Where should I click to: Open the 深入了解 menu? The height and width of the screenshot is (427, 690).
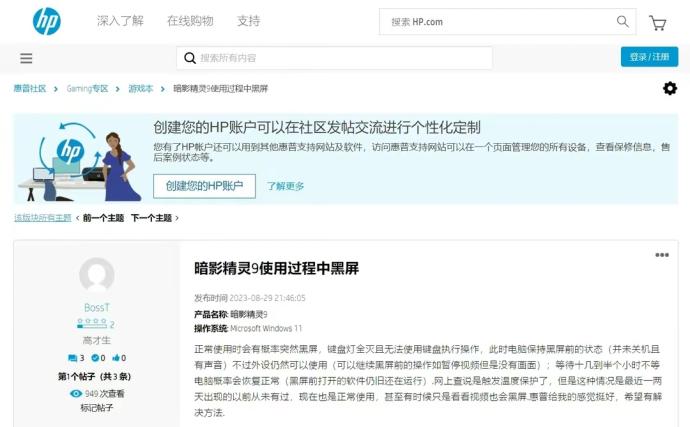coord(120,21)
